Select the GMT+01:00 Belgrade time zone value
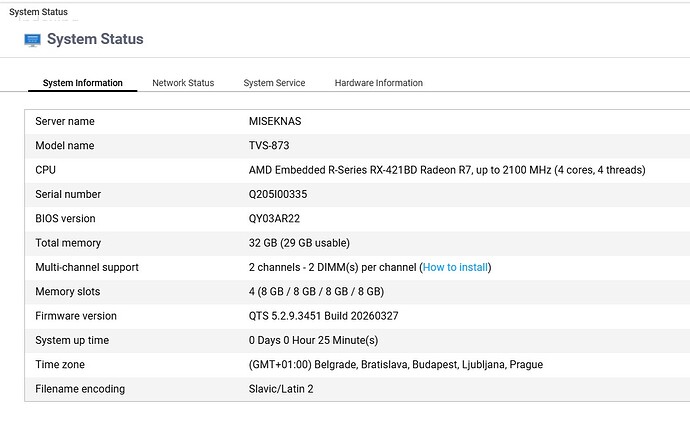690x431 pixels. [396, 365]
